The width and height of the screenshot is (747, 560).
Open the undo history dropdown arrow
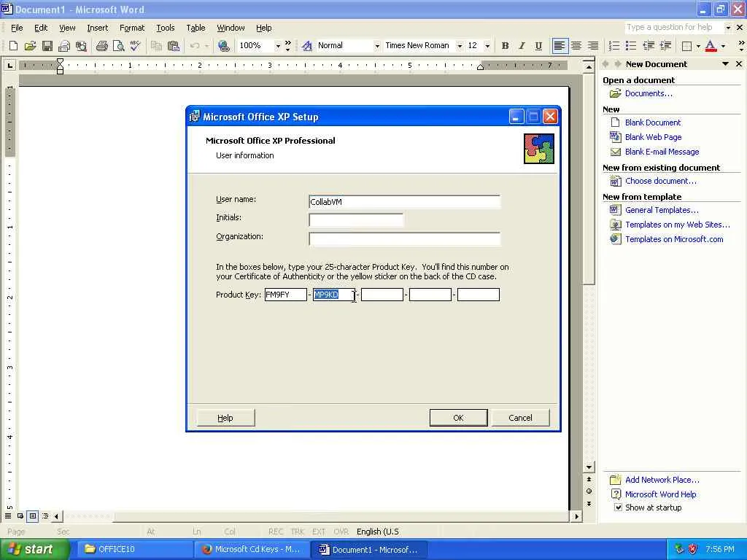click(x=206, y=46)
